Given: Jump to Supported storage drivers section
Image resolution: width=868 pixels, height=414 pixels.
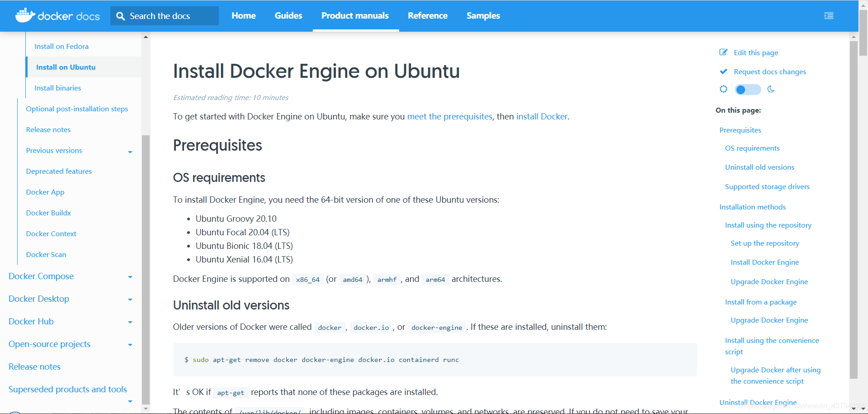Looking at the screenshot, I should point(767,186).
